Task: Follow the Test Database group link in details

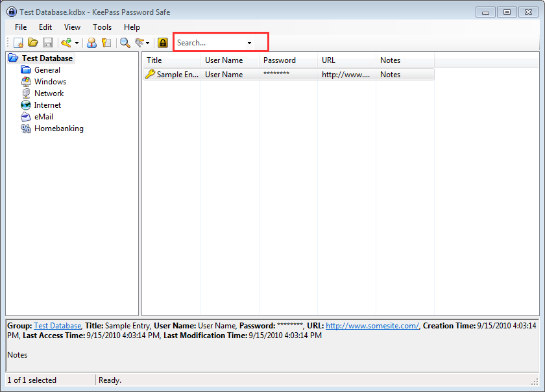Action: (x=57, y=326)
